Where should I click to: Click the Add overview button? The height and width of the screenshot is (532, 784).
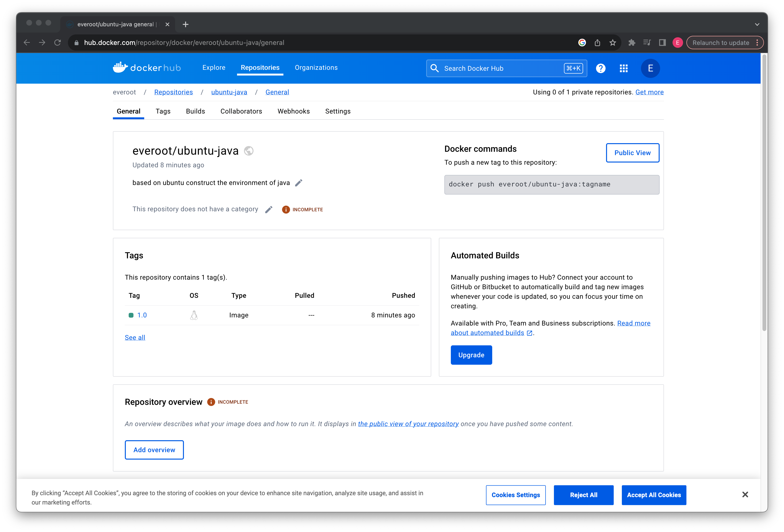click(x=154, y=450)
